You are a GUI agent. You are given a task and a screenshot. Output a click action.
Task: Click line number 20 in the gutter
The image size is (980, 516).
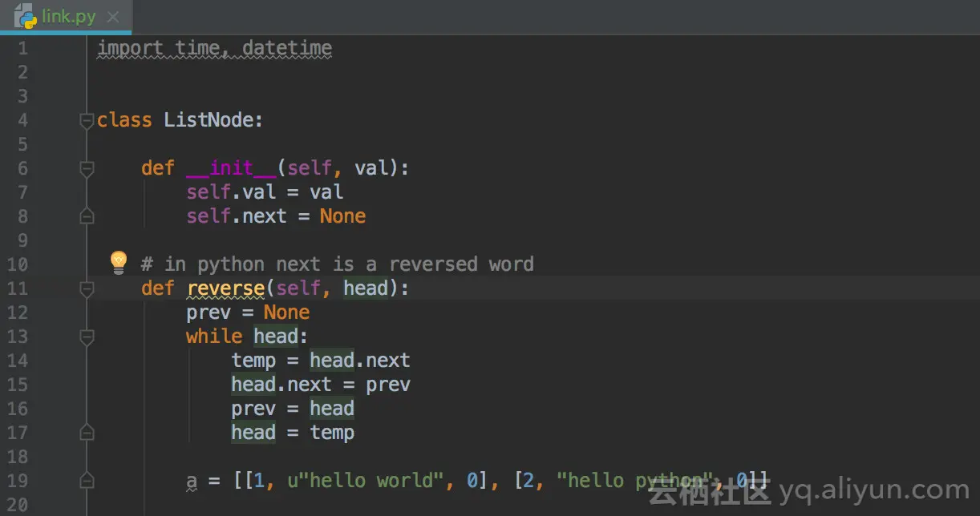[18, 505]
